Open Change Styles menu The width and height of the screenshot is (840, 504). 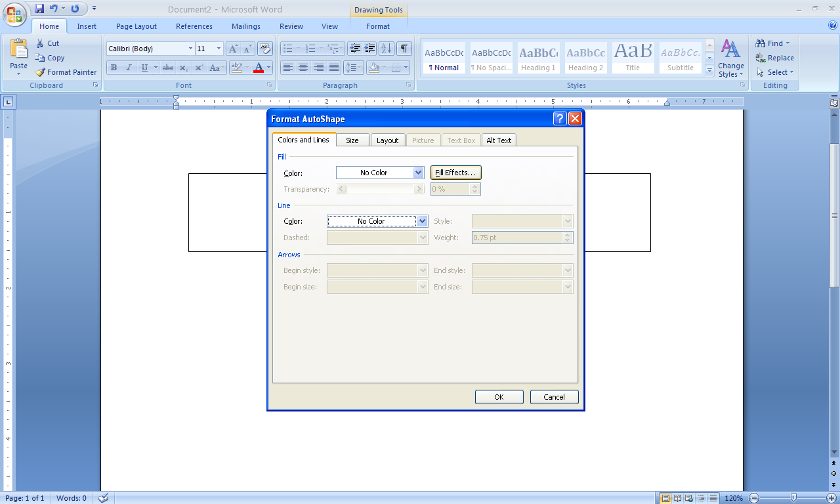point(730,58)
